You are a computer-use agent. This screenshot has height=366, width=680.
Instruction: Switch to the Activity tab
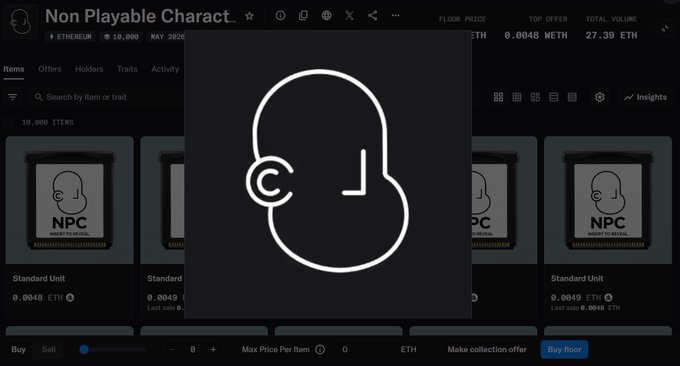point(165,69)
